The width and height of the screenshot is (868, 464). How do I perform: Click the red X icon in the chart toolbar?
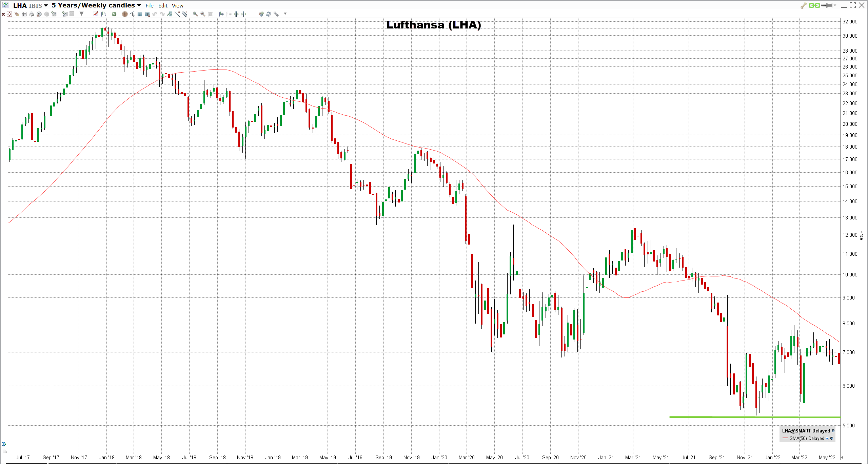[x=3, y=14]
